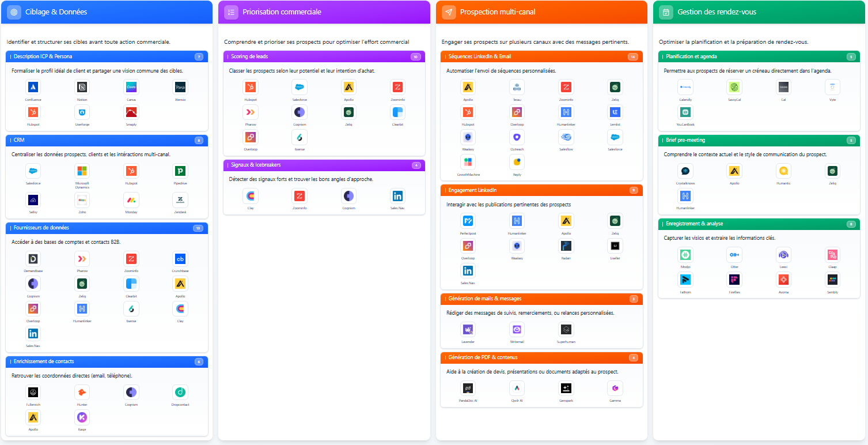868x445 pixels.
Task: Click the Hunter enrichment tool icon
Action: (x=82, y=392)
